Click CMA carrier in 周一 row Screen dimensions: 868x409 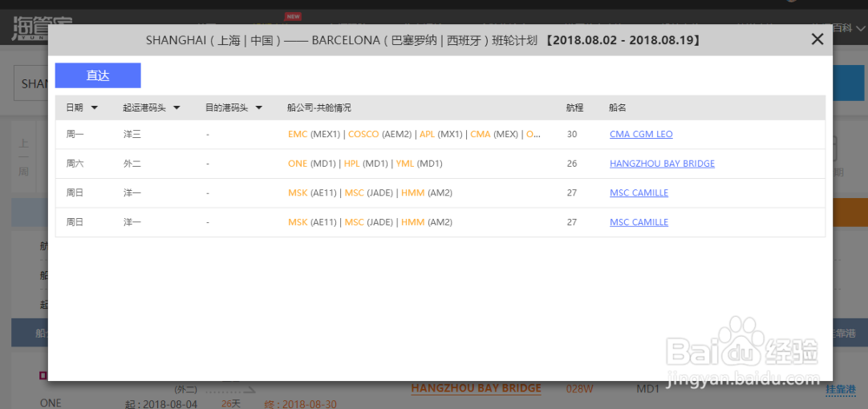point(481,134)
